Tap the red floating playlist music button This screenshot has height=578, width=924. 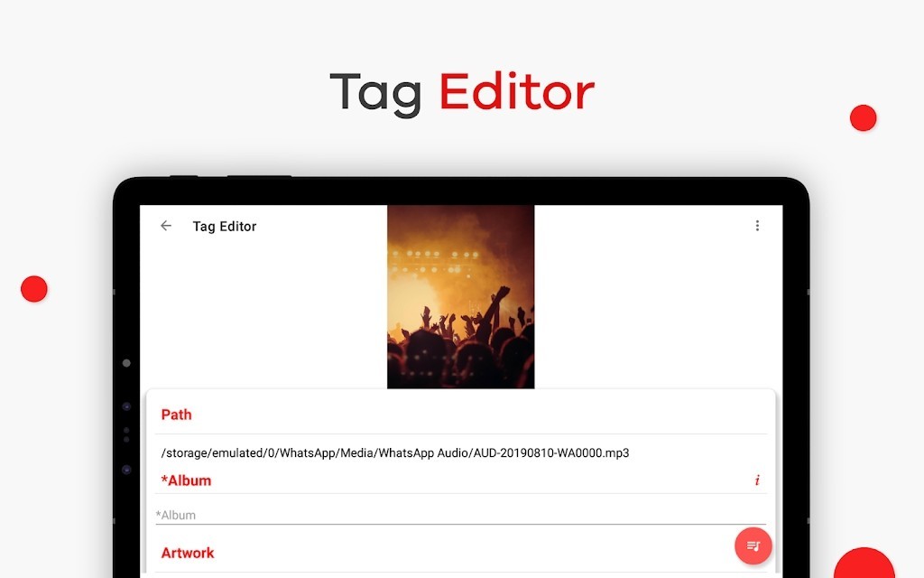tap(753, 545)
